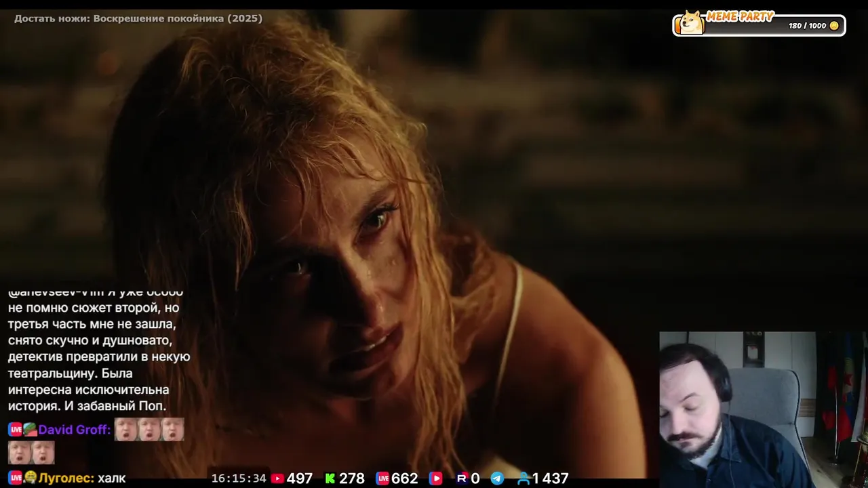Screen dimensions: 868x488
Task: Click the green-red badge next to David Groff
Action: pos(30,430)
